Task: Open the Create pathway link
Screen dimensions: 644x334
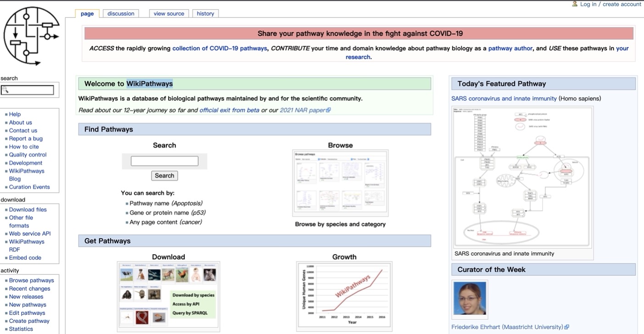Action: 29,321
